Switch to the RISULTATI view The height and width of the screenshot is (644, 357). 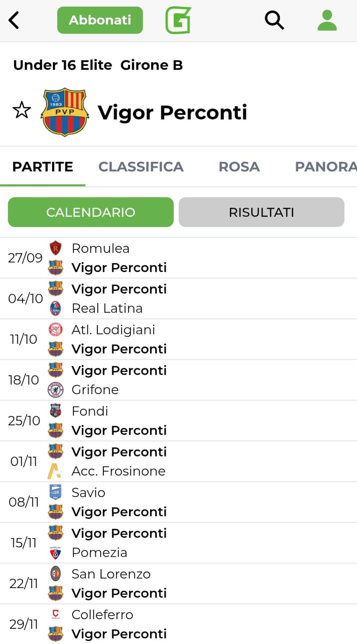261,212
